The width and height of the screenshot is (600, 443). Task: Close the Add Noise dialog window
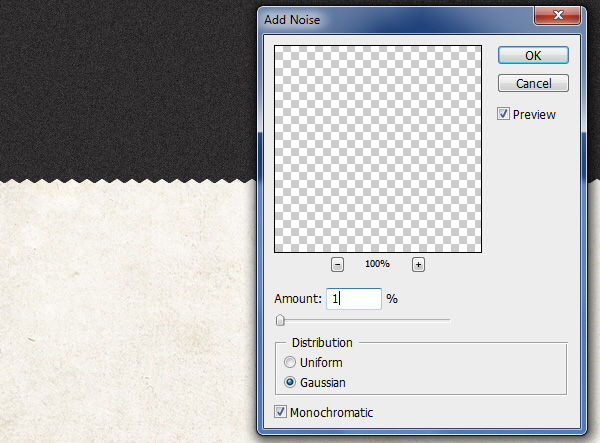(558, 16)
